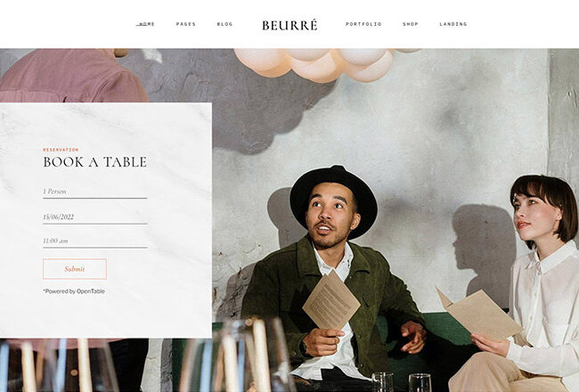Open the Home menu item

pyautogui.click(x=145, y=24)
